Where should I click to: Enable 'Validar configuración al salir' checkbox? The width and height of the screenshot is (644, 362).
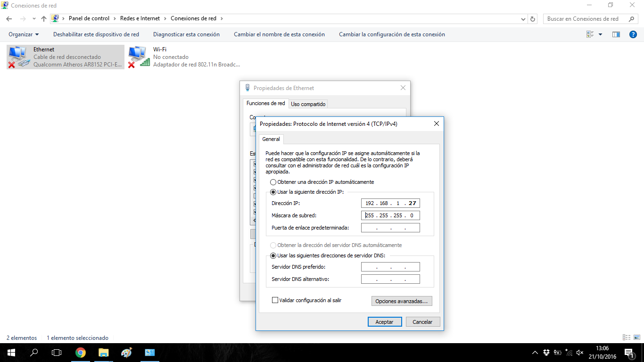point(275,300)
